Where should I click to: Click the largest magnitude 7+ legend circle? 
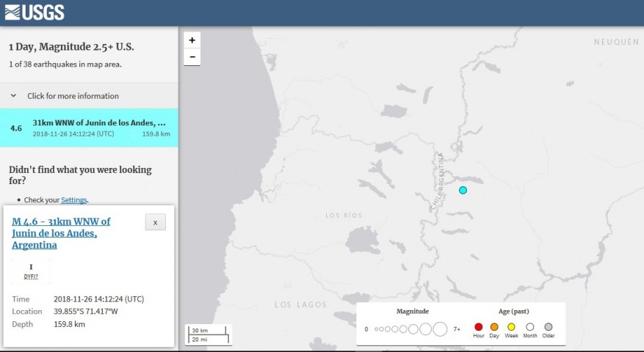[440, 329]
